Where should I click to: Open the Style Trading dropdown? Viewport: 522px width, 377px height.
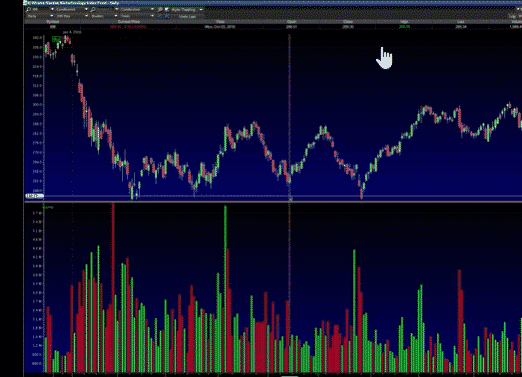coord(187,10)
